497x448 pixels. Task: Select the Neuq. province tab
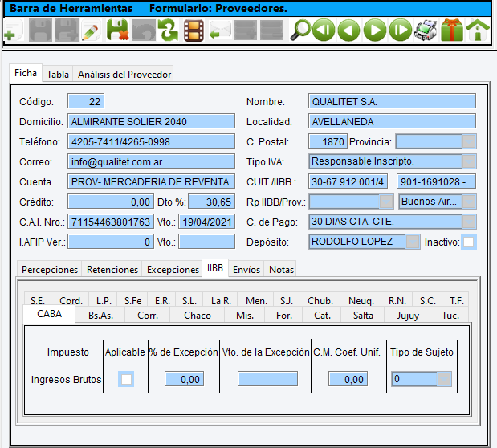pos(361,300)
